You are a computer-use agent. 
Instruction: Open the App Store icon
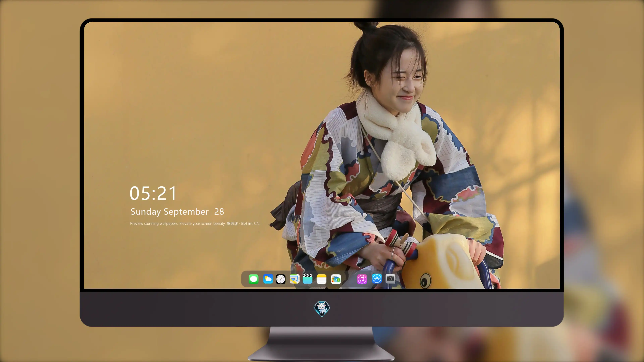(377, 279)
